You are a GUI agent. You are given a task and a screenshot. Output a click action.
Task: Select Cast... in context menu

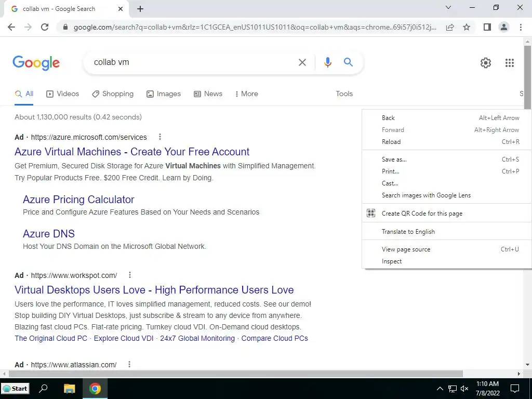[446, 183]
